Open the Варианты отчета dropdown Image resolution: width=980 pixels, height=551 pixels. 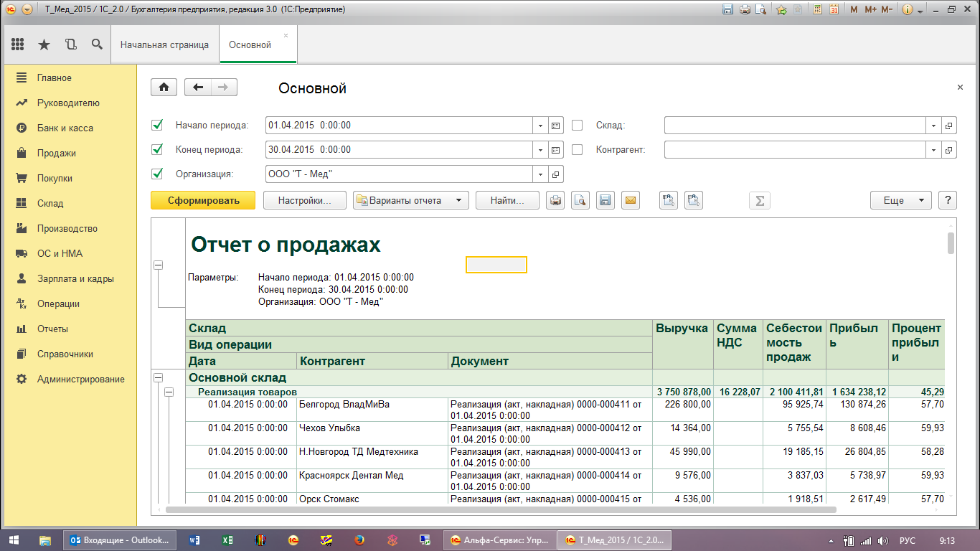coord(411,201)
